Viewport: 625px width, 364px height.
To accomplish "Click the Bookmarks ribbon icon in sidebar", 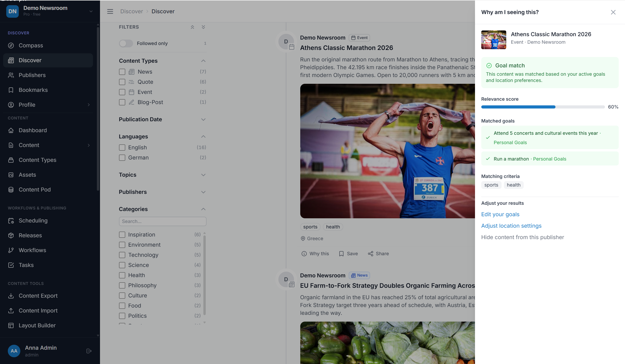I will coord(11,90).
